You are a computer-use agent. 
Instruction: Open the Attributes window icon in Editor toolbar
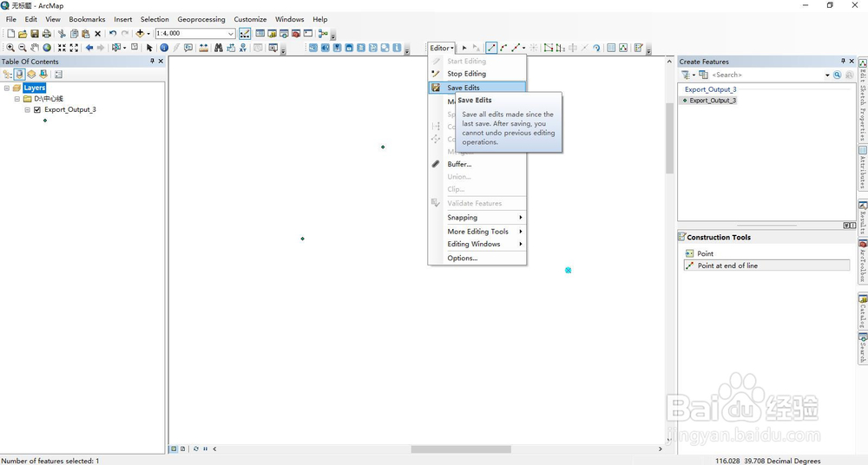pos(611,49)
